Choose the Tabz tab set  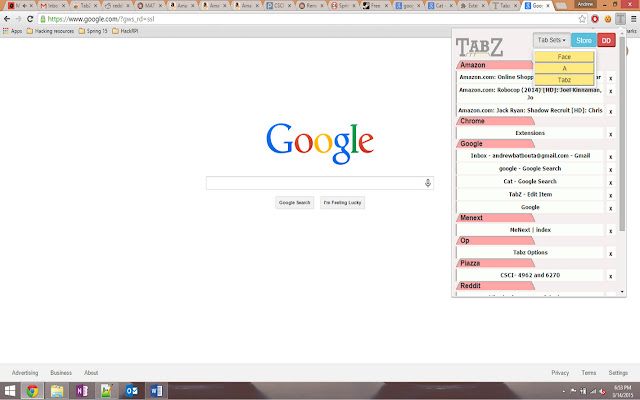pyautogui.click(x=564, y=80)
